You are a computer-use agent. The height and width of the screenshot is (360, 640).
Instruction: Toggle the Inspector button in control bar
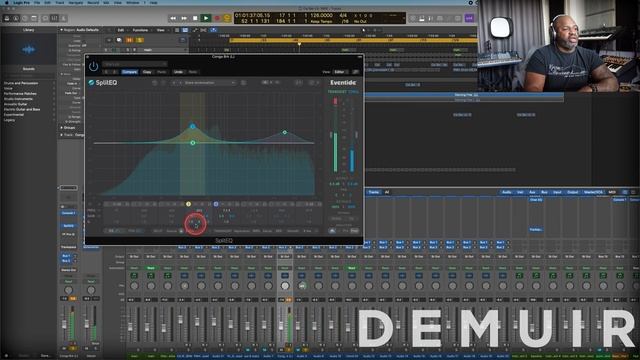(x=16, y=18)
